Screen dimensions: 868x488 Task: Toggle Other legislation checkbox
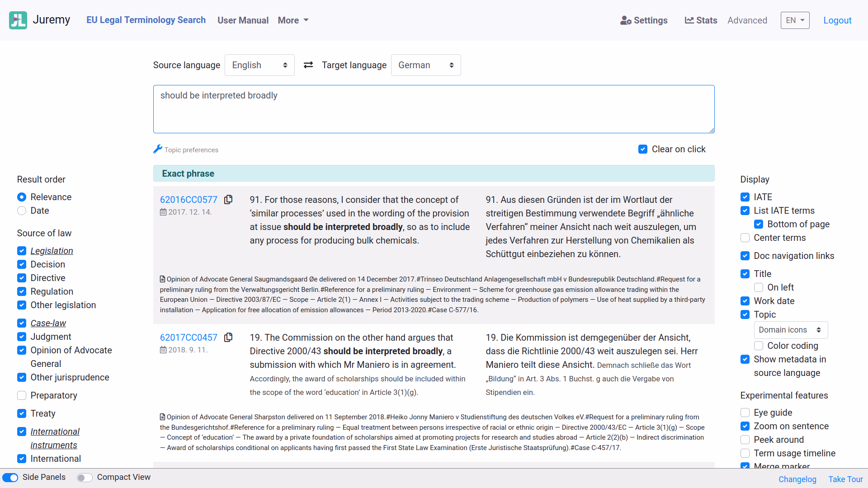tap(22, 305)
